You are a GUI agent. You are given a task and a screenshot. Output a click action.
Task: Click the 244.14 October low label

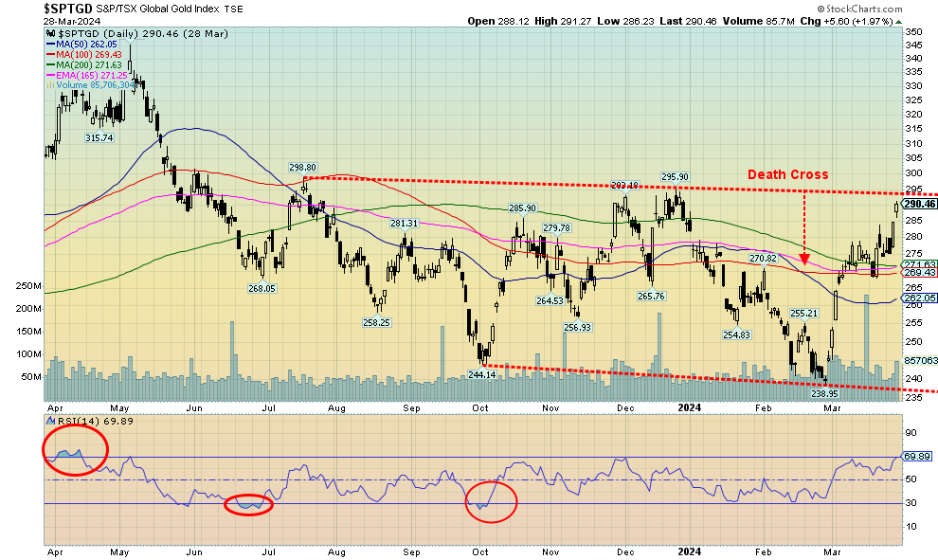pos(481,374)
